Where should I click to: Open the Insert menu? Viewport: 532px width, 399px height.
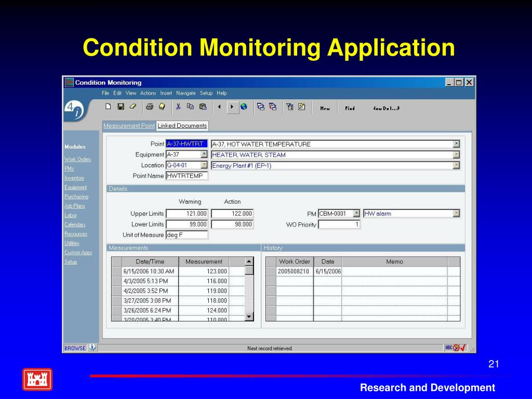click(166, 93)
